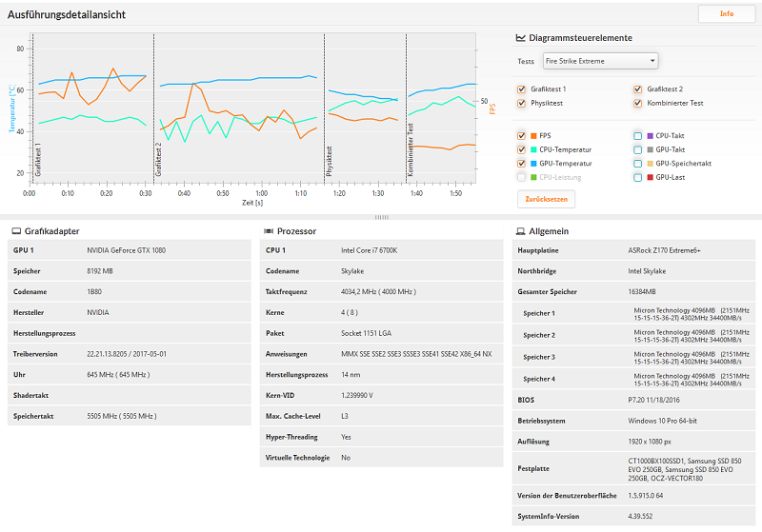
Task: Enable the GPU-Last series checkbox
Action: [x=637, y=178]
